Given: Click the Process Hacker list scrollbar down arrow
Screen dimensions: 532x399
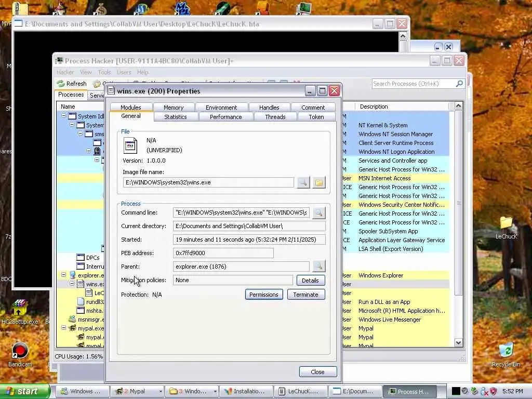Looking at the screenshot, I should coord(458,343).
